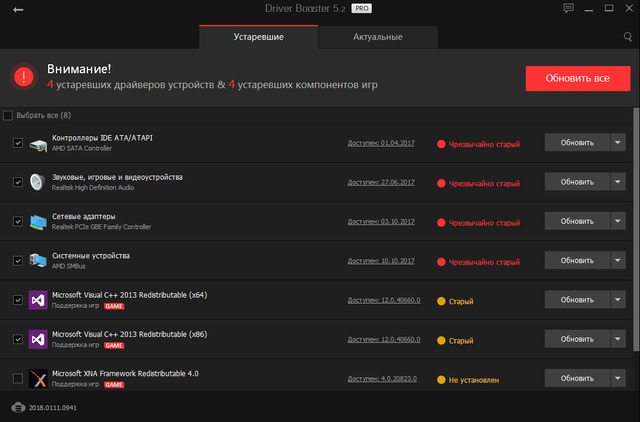This screenshot has height=422, width=640.
Task: Click Visual C++ 2013 x64 icon
Action: pyautogui.click(x=38, y=300)
